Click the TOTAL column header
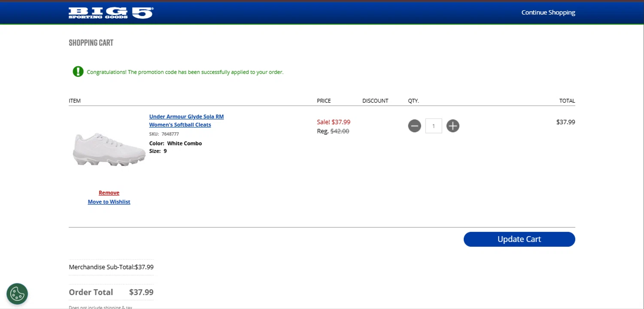Image resolution: width=644 pixels, height=309 pixels. 567,101
